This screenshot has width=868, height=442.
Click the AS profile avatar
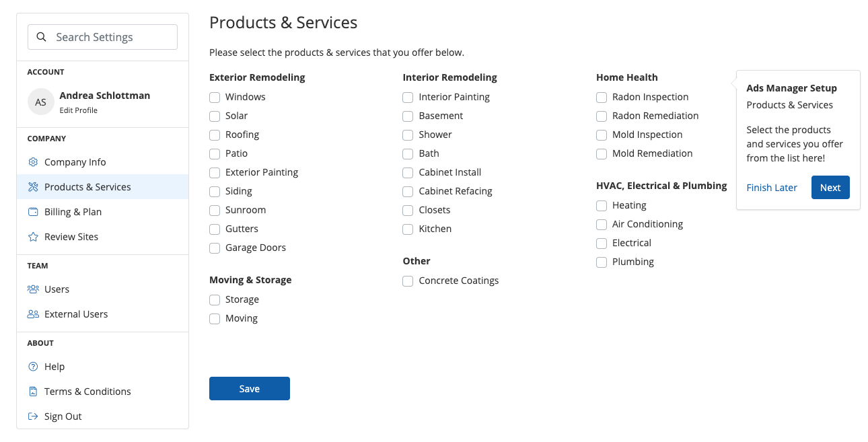click(x=41, y=102)
